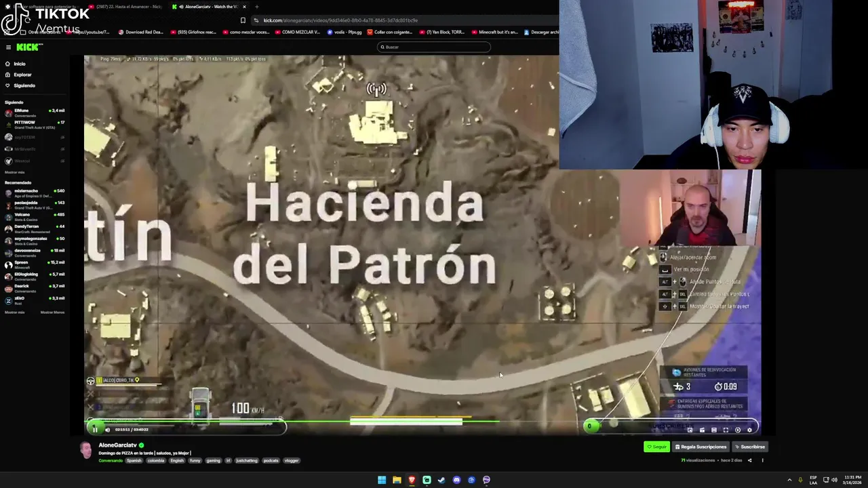Open Brave browser taskbar icon
This screenshot has width=868, height=488.
(x=412, y=480)
